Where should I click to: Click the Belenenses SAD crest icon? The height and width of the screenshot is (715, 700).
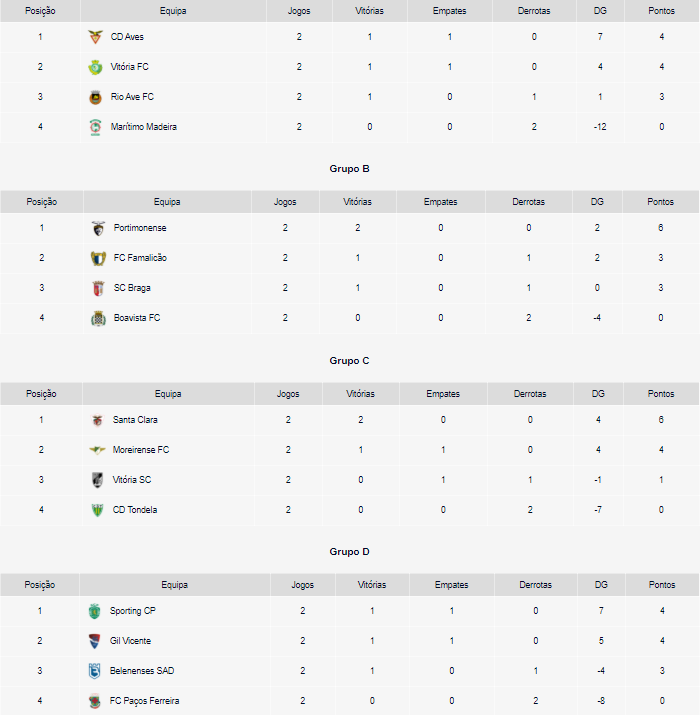(x=95, y=671)
